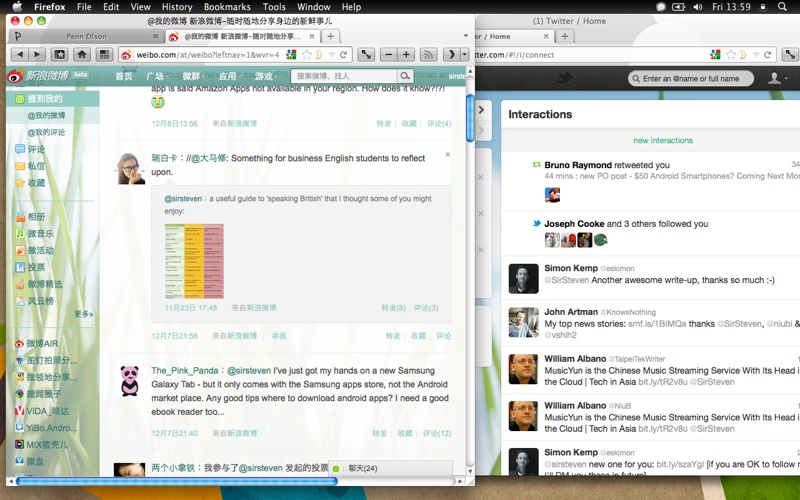Screen dimensions: 800x500
Task: Click the Weibo horizontal scrollbar thumb
Action: tap(177, 481)
